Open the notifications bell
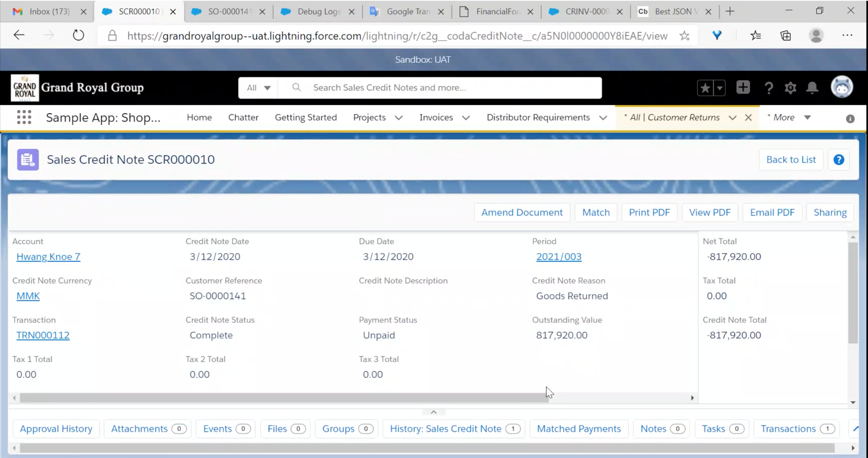The height and width of the screenshot is (458, 868). pos(812,88)
